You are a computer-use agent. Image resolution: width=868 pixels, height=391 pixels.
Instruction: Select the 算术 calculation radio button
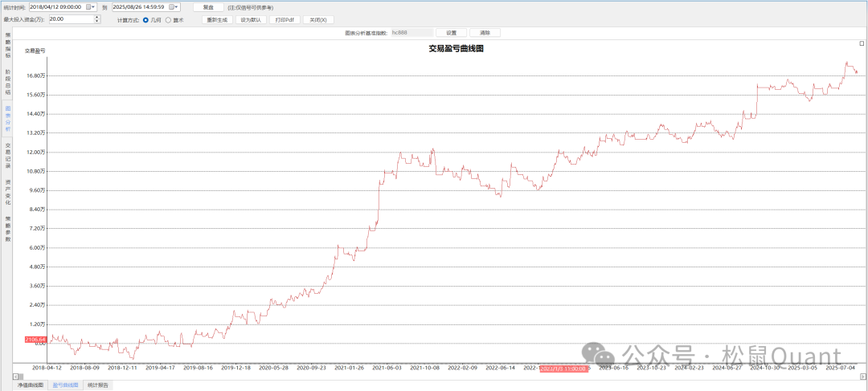(168, 19)
